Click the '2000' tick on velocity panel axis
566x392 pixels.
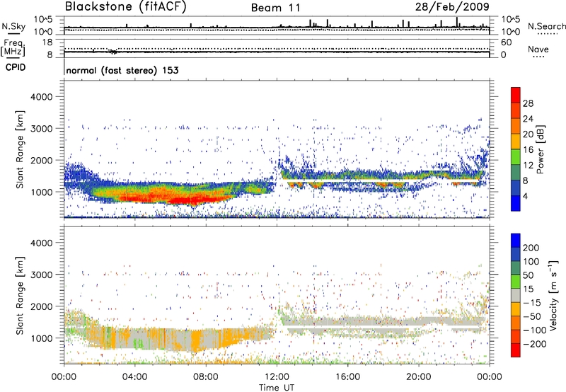[x=42, y=306]
